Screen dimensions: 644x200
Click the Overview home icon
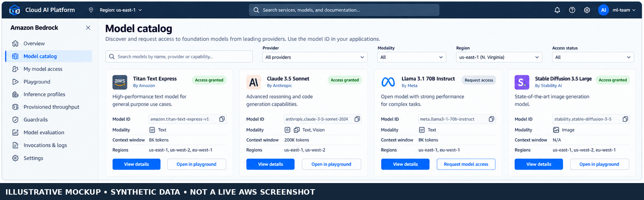(15, 43)
